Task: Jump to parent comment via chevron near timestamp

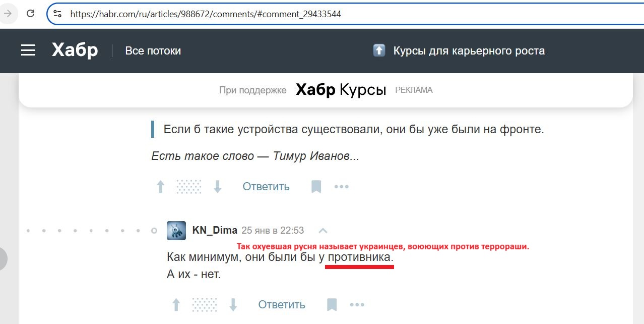Action: click(x=323, y=231)
